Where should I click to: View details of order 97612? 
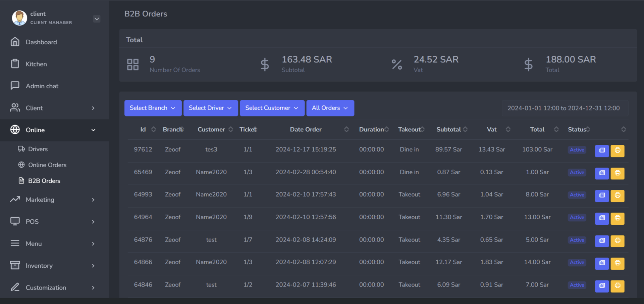coord(602,150)
